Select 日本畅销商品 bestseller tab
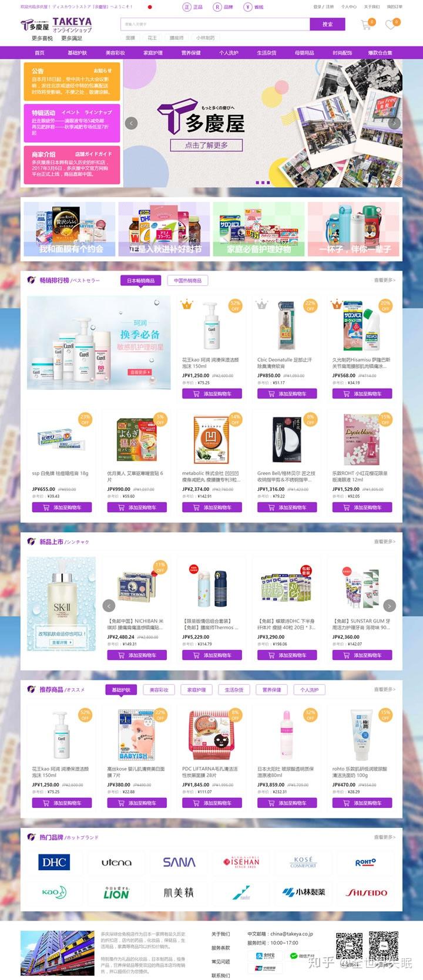Image resolution: width=423 pixels, height=980 pixels. coord(141,281)
